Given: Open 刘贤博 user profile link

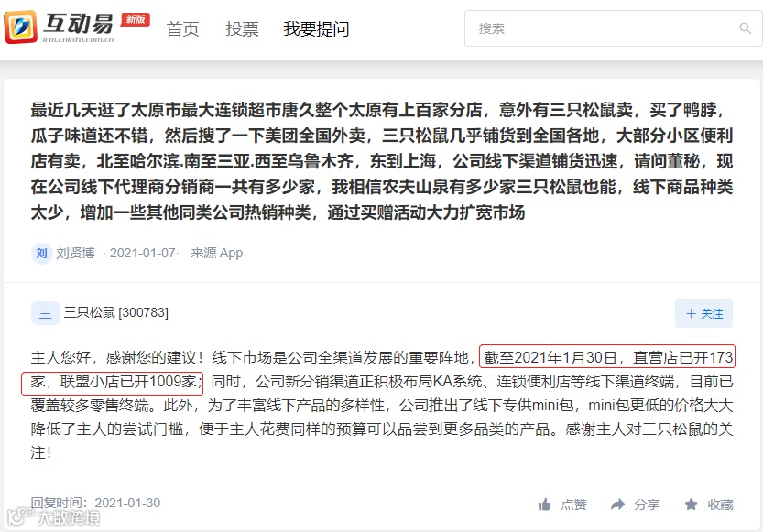Looking at the screenshot, I should pyautogui.click(x=75, y=254).
